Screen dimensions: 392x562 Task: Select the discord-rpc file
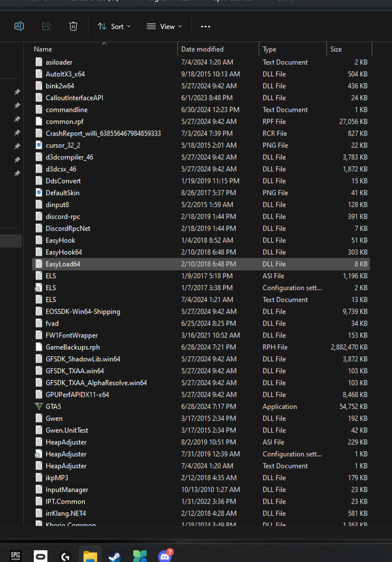[x=201, y=217]
